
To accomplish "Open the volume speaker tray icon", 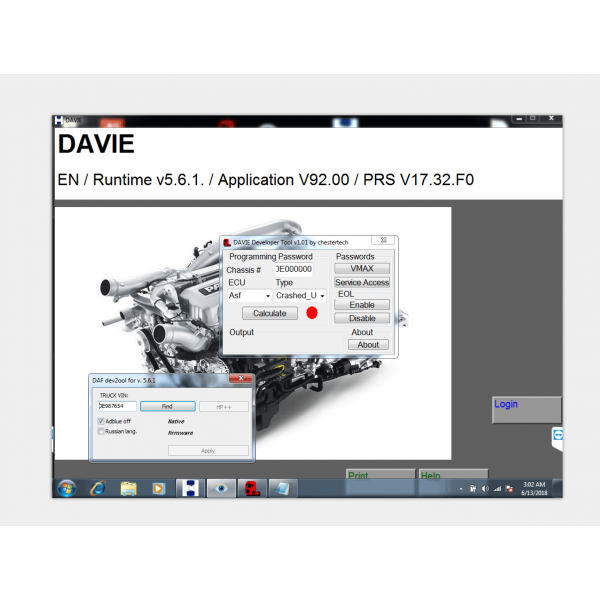I will (x=485, y=489).
